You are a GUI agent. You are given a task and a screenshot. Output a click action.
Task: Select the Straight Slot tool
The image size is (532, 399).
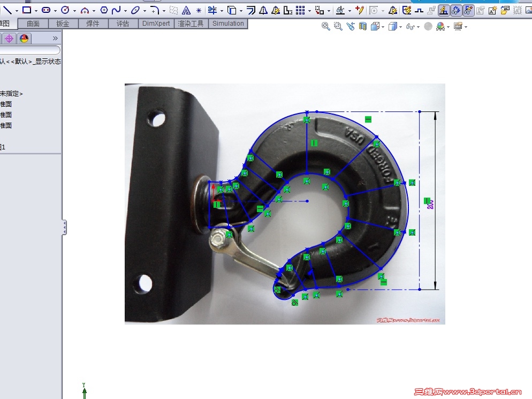[46, 10]
